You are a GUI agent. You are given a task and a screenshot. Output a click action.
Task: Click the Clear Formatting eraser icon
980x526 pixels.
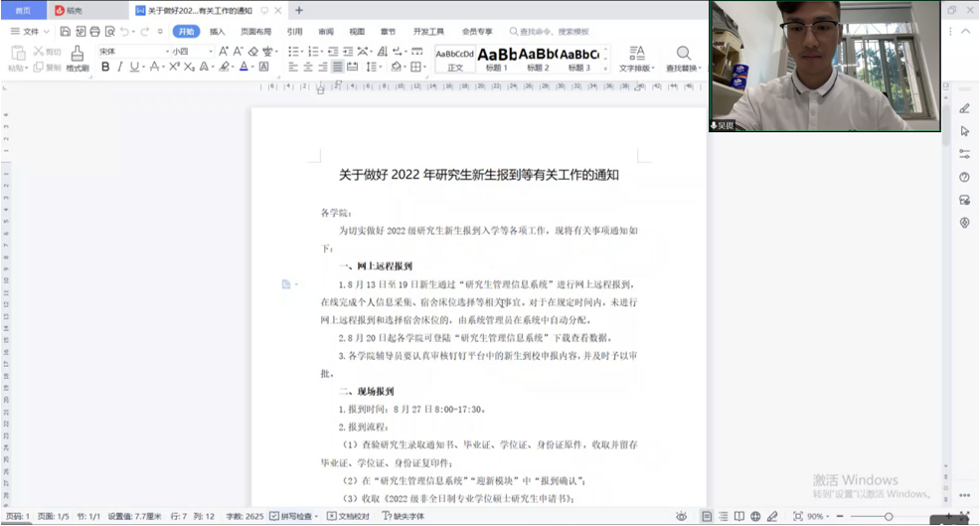click(253, 51)
